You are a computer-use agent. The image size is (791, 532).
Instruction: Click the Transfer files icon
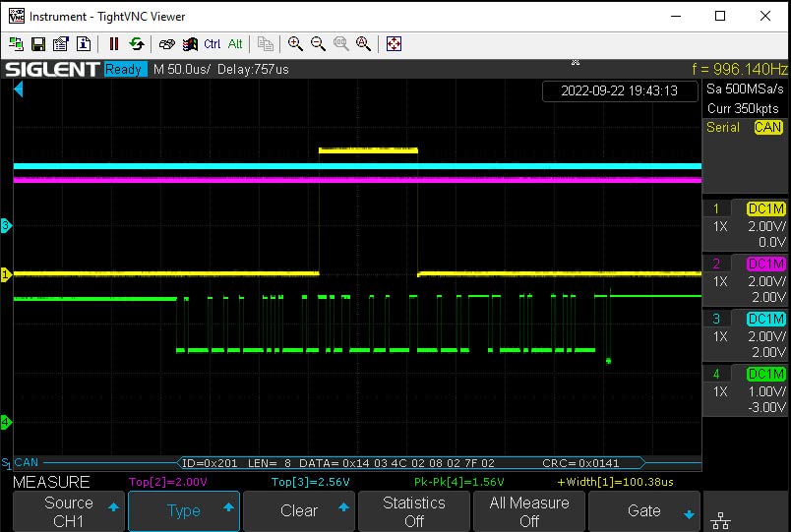click(x=265, y=44)
